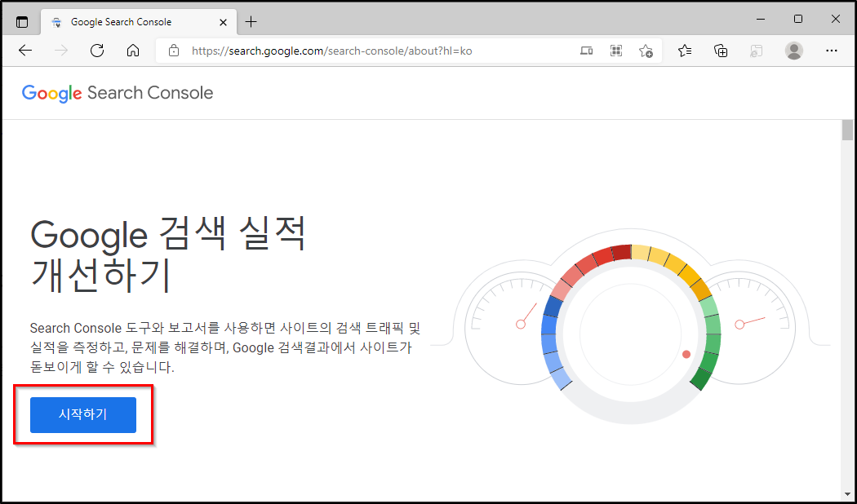Viewport: 857px width, 504px height.
Task: Maximize the browser window
Action: click(x=798, y=19)
